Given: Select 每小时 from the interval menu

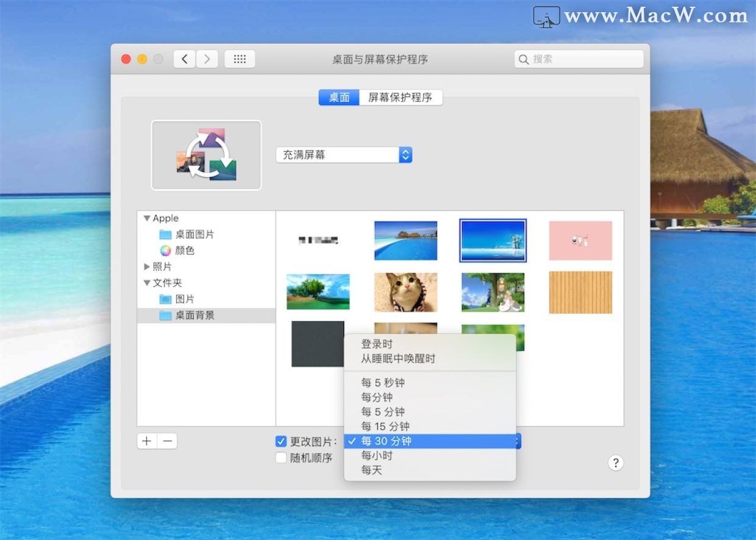Looking at the screenshot, I should pyautogui.click(x=378, y=456).
